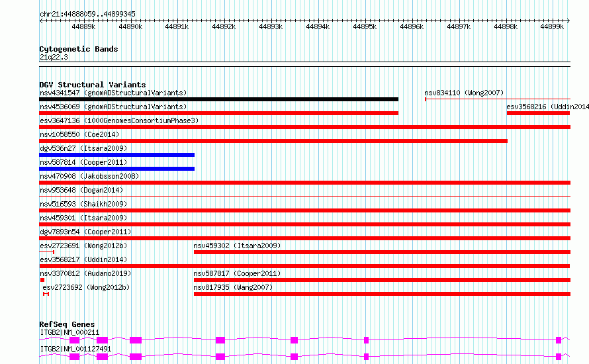Click the 44889k ruler tick label
The width and height of the screenshot is (589, 364).
[x=83, y=26]
